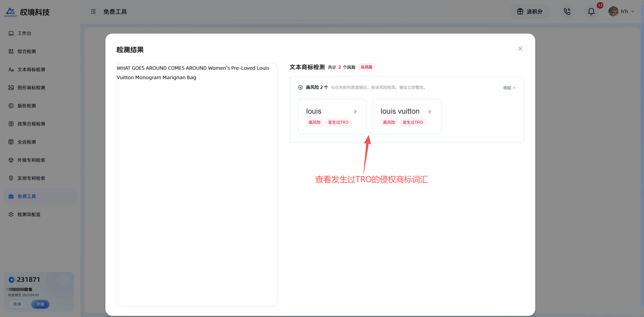
Task: Click the 高风险 2个 summary text
Action: pyautogui.click(x=317, y=88)
